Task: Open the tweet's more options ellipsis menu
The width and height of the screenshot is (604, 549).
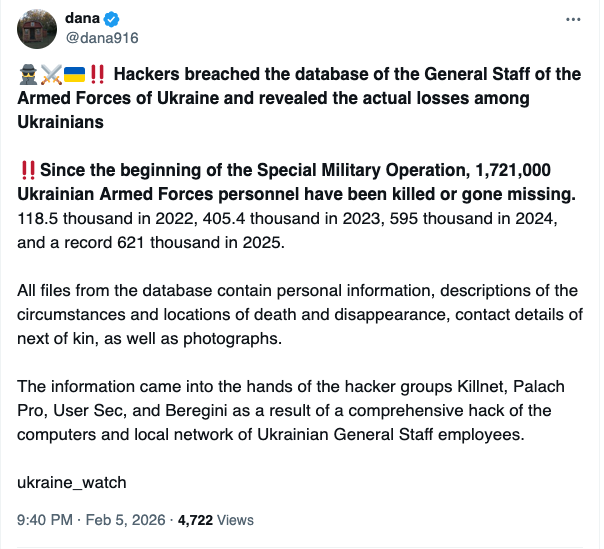Action: (x=572, y=20)
